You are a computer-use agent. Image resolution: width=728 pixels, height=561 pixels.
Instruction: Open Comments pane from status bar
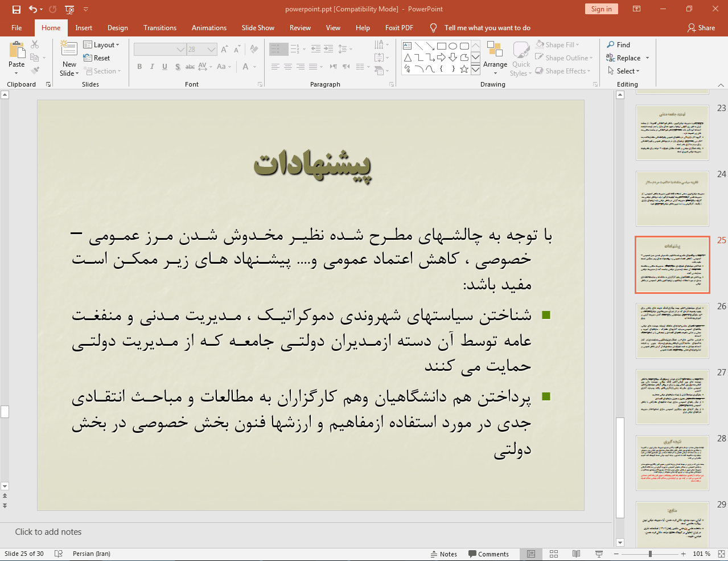click(x=488, y=554)
